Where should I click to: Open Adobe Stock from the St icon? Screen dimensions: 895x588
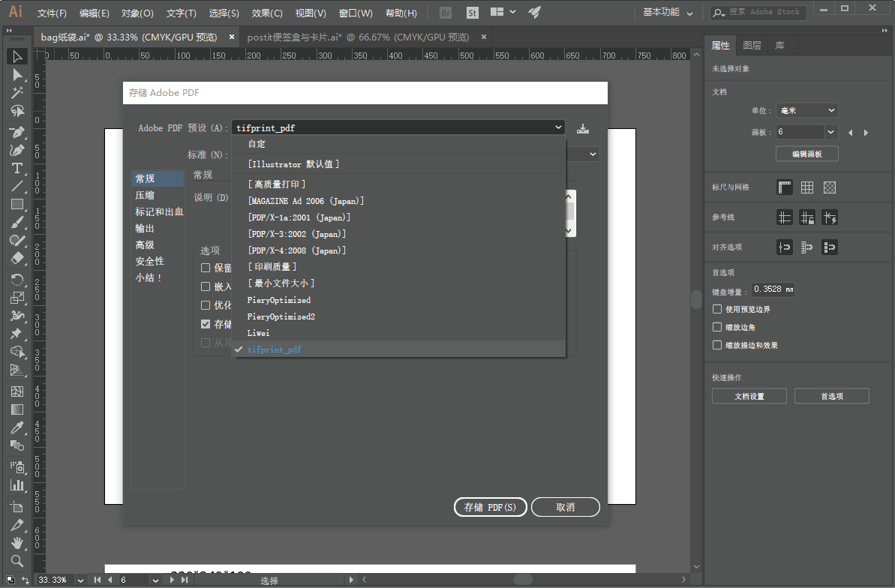click(472, 13)
